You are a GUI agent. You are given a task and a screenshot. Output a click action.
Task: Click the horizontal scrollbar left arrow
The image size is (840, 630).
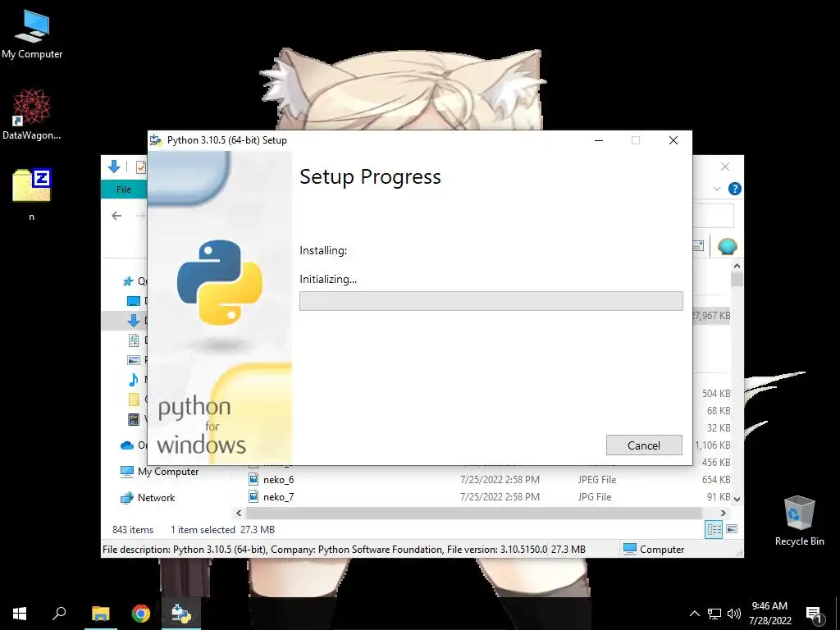[x=239, y=514]
